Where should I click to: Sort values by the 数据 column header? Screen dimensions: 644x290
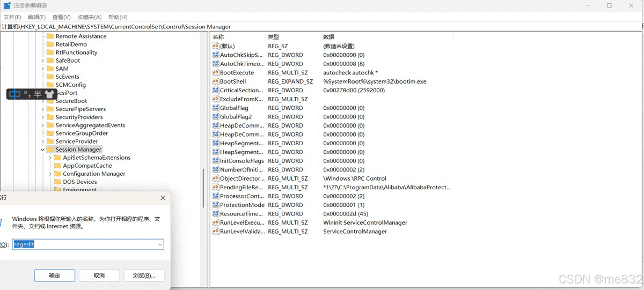point(387,37)
